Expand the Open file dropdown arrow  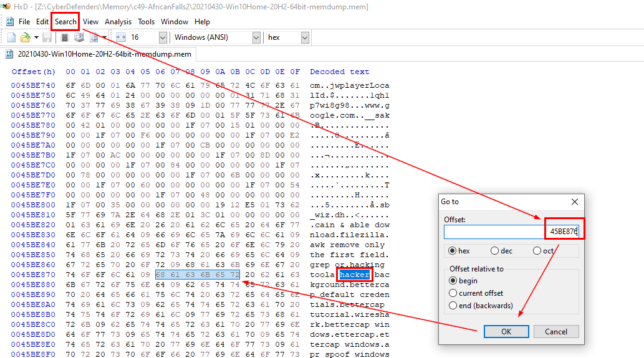click(x=36, y=37)
